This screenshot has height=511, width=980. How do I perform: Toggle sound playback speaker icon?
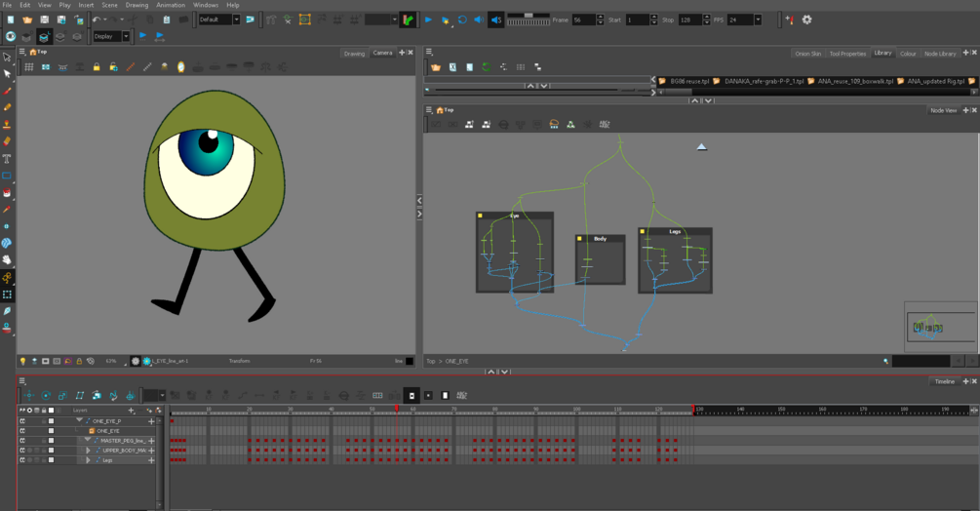(479, 20)
